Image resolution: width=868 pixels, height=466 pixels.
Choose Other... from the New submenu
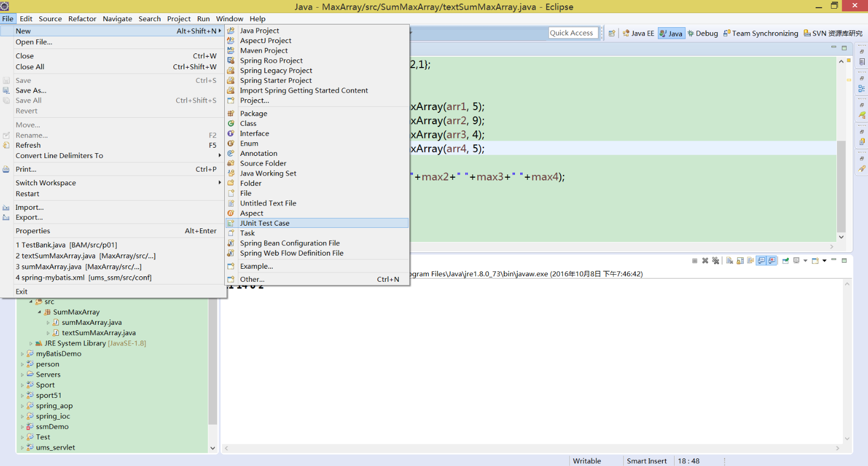pos(317,279)
